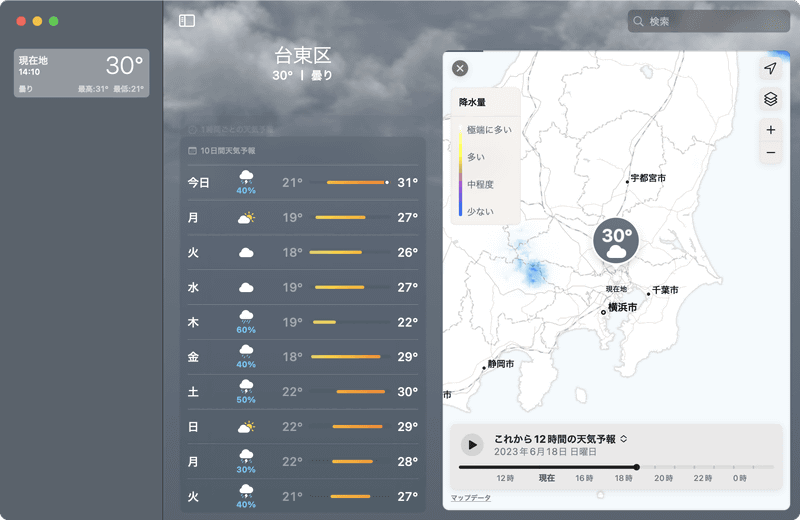Center map on current location arrow
800x520 pixels.
(770, 68)
